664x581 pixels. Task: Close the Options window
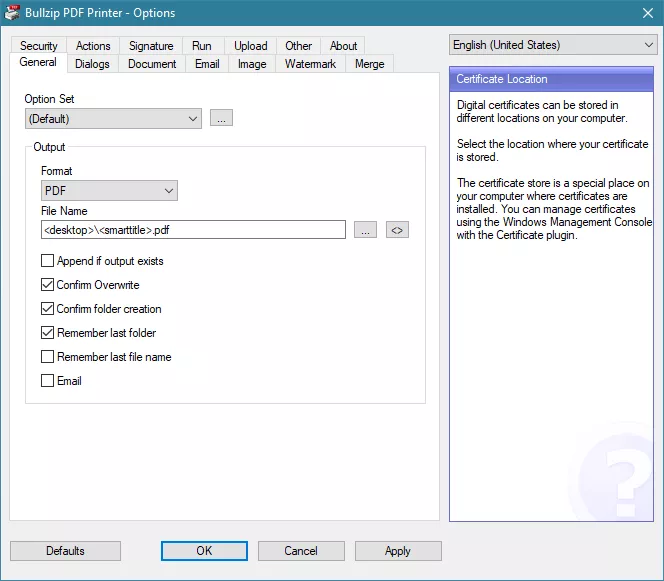pyautogui.click(x=648, y=13)
